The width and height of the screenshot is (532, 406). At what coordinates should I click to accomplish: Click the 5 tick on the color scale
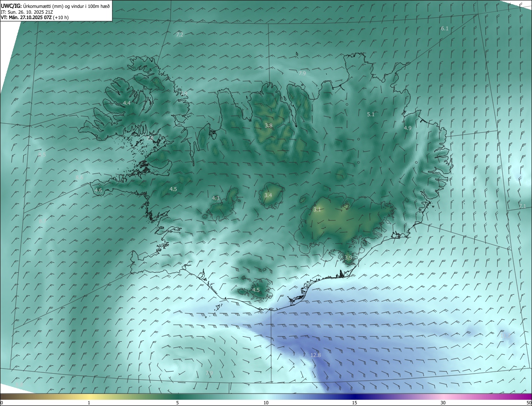coord(177,403)
